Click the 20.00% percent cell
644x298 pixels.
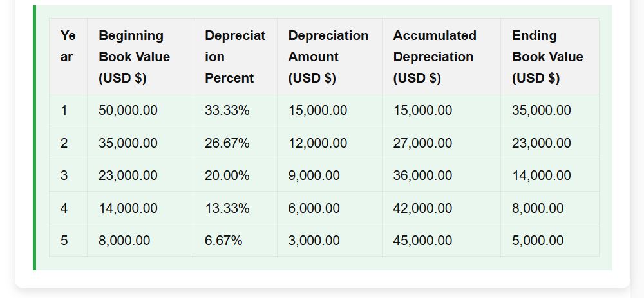click(x=235, y=175)
